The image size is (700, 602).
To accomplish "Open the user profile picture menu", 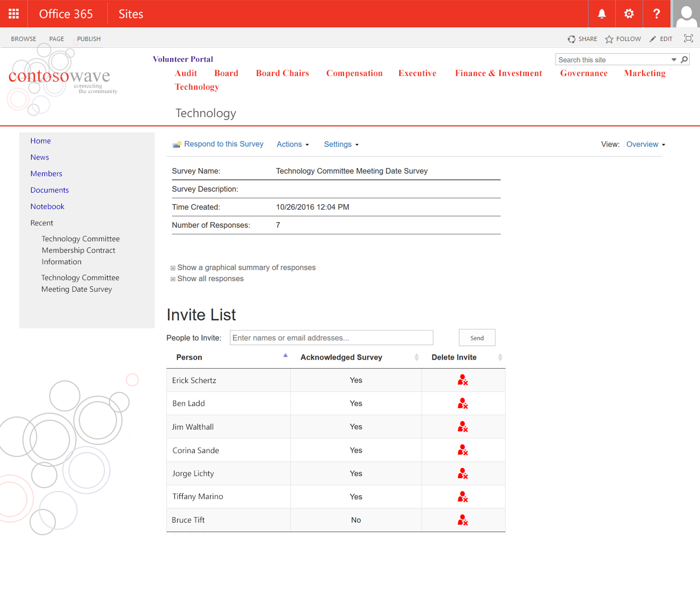I will point(686,14).
